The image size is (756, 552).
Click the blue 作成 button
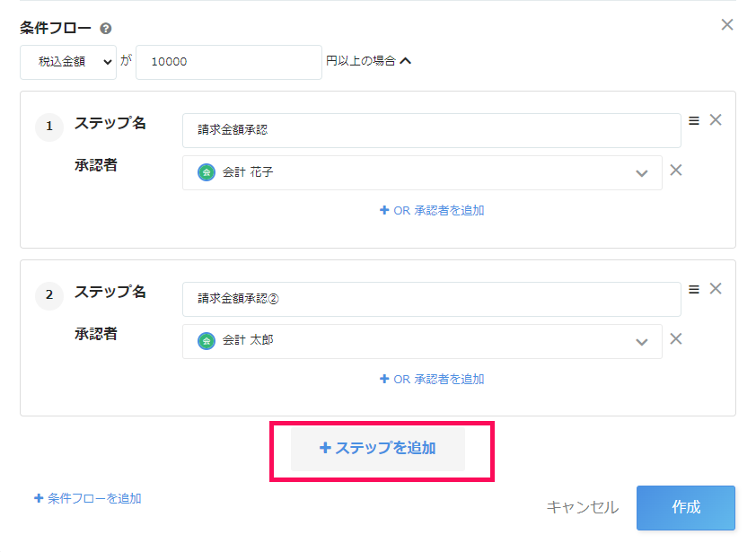[686, 508]
